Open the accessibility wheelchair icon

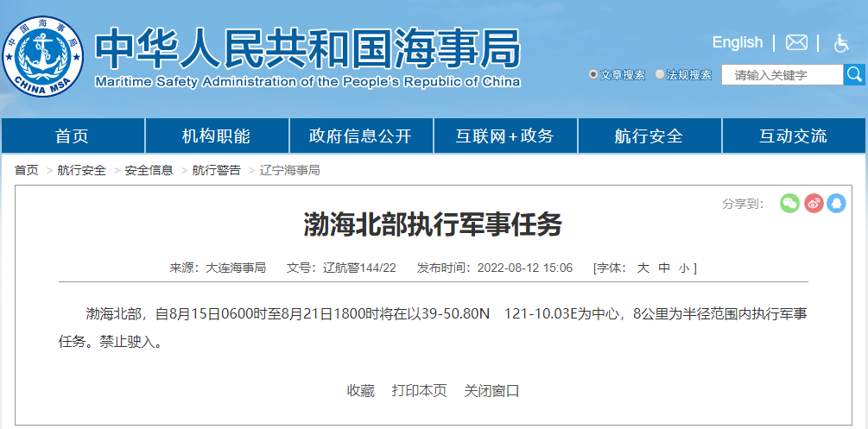click(x=841, y=42)
